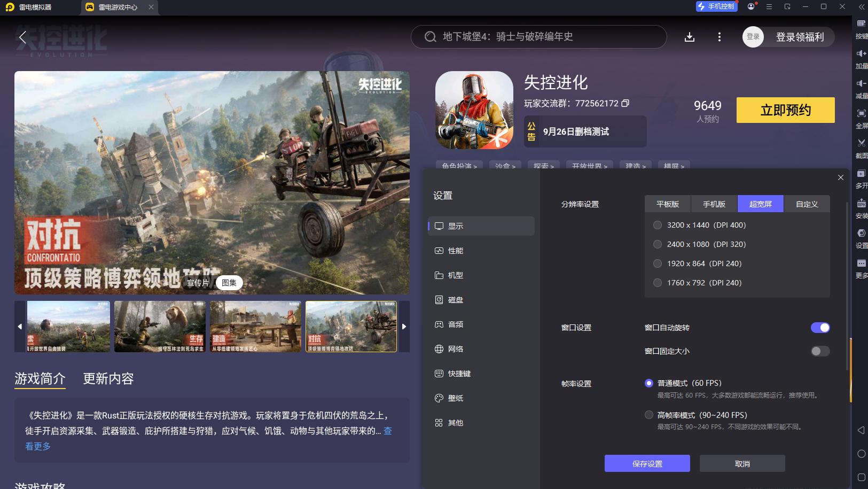Click the yellow 立即预约 button
Screen dimensions: 868x489
click(786, 110)
